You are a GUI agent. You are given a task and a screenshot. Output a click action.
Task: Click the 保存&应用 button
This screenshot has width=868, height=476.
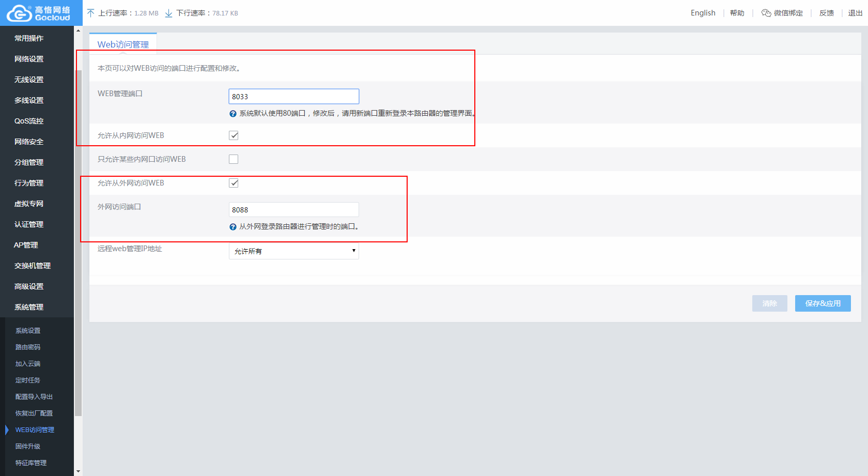coord(823,303)
